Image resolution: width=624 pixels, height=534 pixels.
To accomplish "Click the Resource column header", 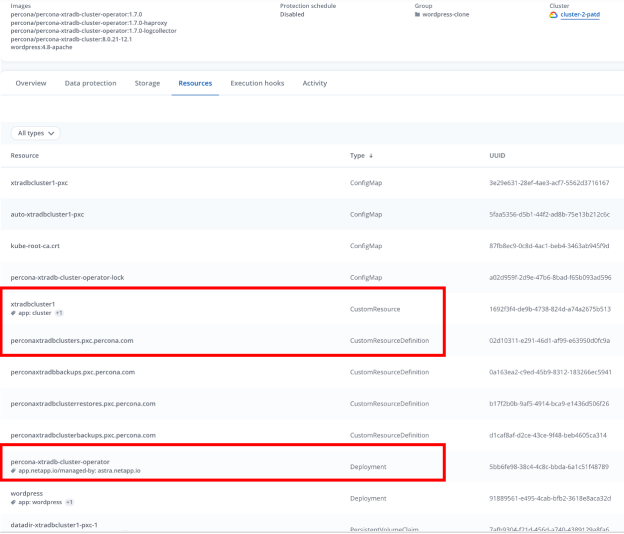I will (x=26, y=156).
